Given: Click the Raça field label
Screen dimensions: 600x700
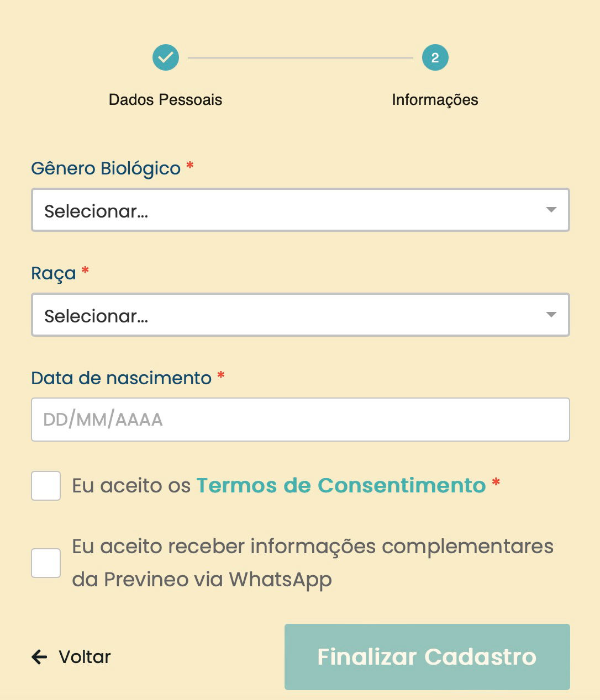Looking at the screenshot, I should [x=53, y=273].
